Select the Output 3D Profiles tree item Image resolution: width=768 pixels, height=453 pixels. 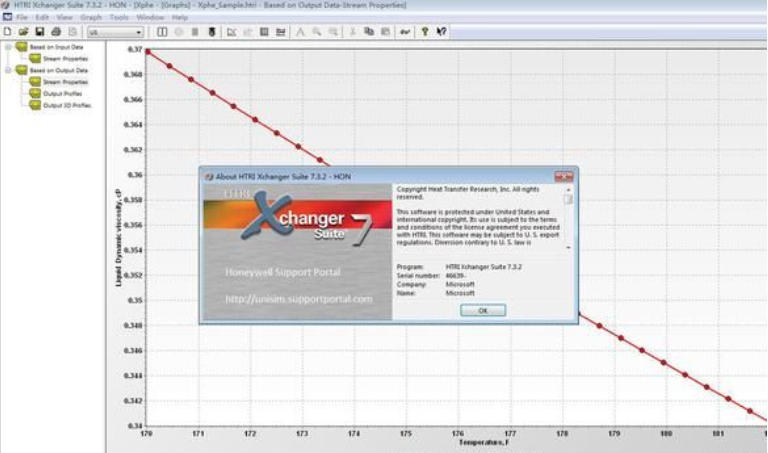[x=66, y=105]
